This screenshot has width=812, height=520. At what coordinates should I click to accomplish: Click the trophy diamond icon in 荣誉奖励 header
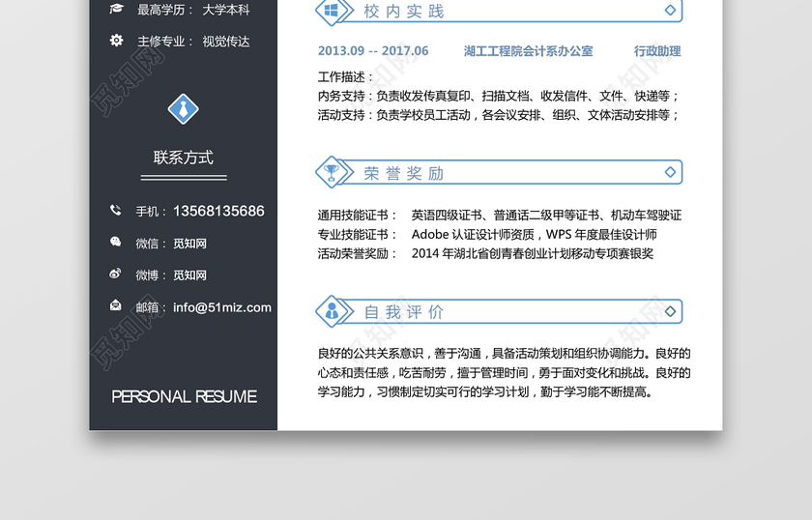pyautogui.click(x=332, y=171)
